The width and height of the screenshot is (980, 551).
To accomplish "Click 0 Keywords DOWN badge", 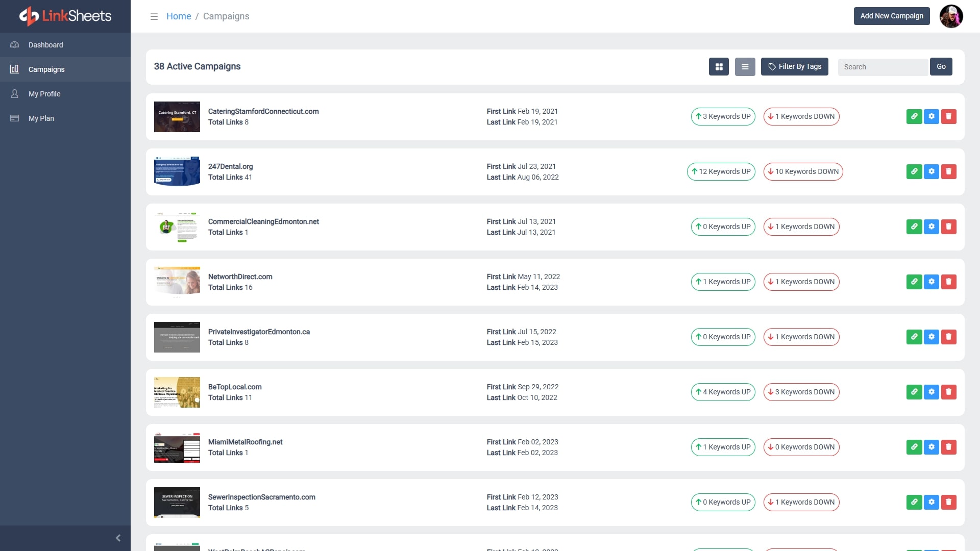I will 801,447.
